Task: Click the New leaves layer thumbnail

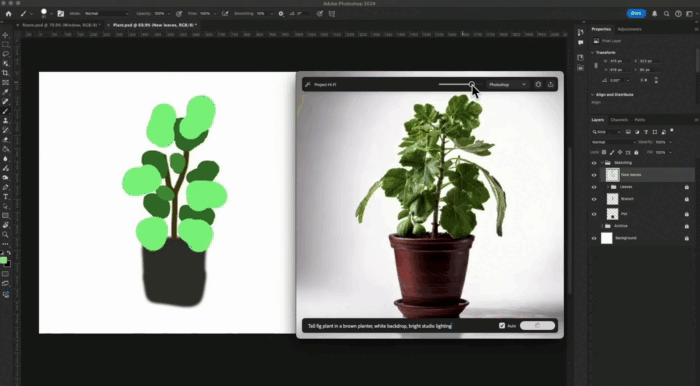Action: click(612, 175)
